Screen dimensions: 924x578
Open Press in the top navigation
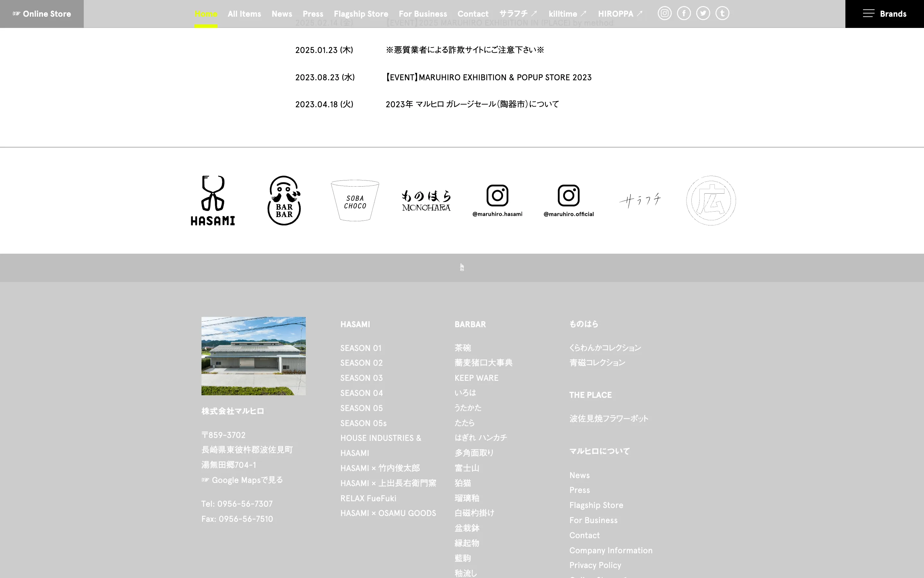(x=313, y=14)
